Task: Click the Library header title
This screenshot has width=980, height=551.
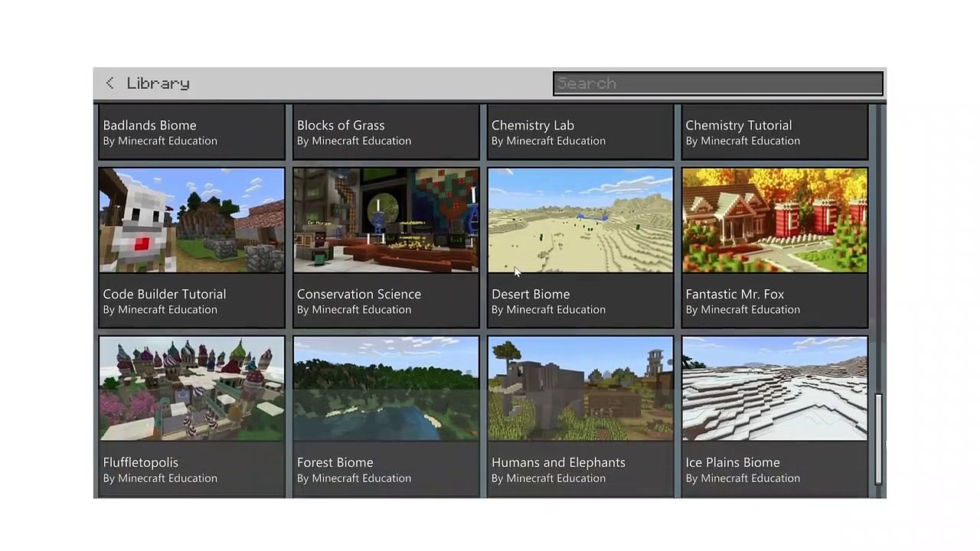Action: click(158, 83)
